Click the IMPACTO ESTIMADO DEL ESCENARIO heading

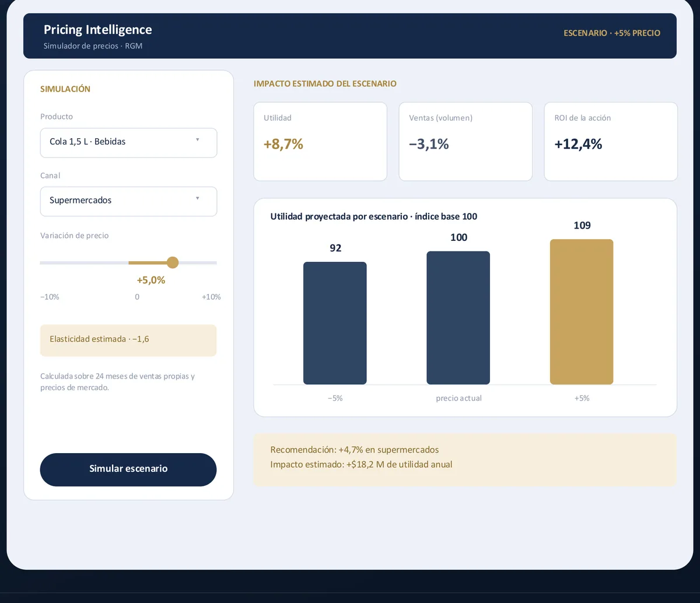tap(325, 84)
